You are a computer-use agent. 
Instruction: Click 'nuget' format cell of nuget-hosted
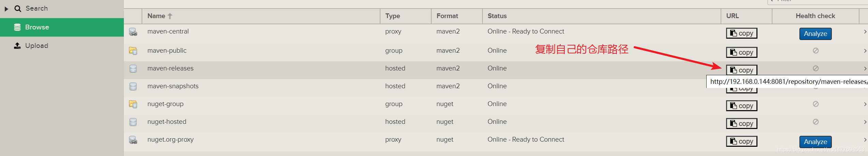pos(445,122)
